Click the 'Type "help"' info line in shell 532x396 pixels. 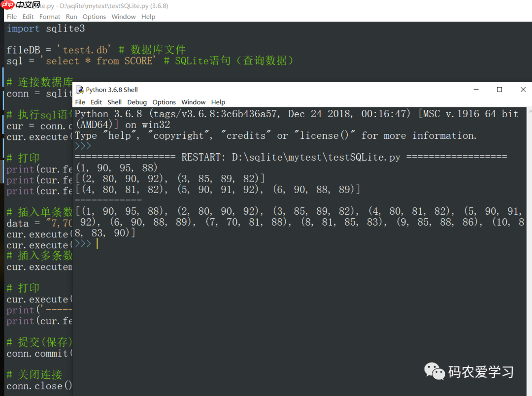(x=275, y=135)
